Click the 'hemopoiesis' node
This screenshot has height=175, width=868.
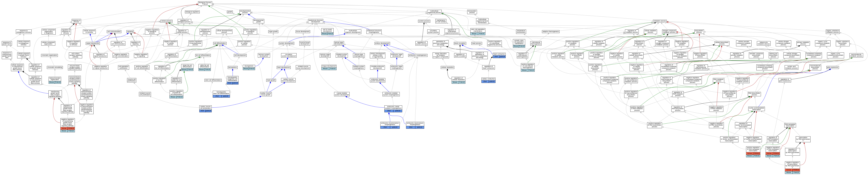click(233, 67)
